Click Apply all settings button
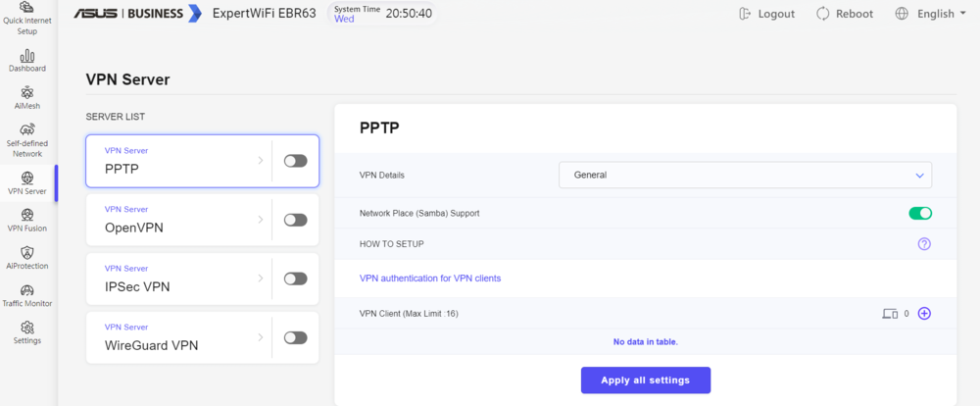 tap(646, 381)
